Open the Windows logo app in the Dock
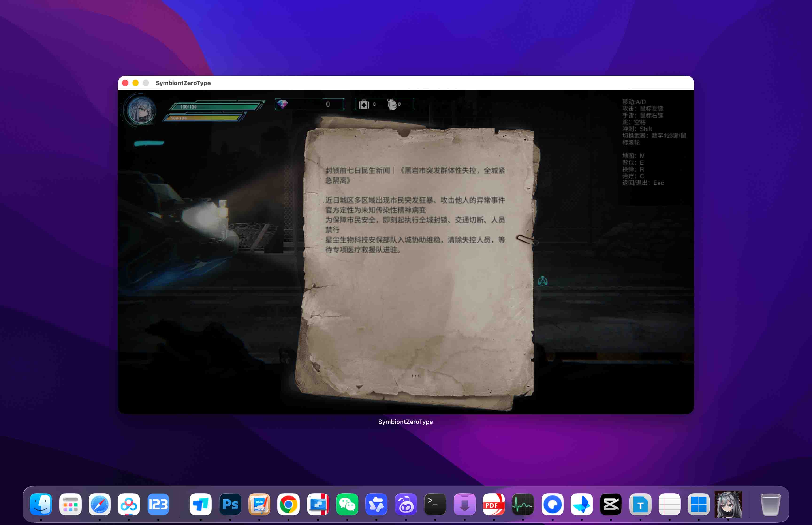 tap(699, 504)
